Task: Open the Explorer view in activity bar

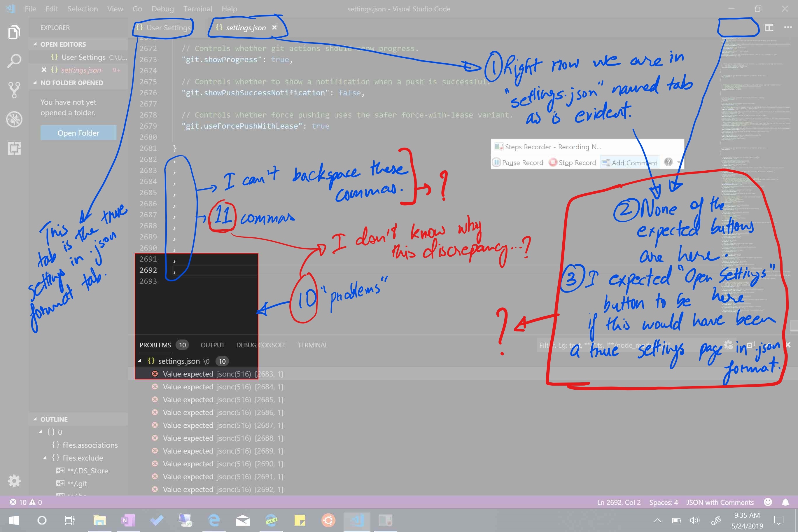Action: click(x=14, y=32)
